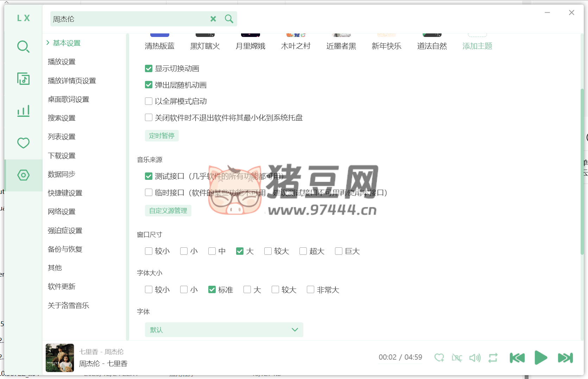Go to 列表设置 section

coord(62,137)
